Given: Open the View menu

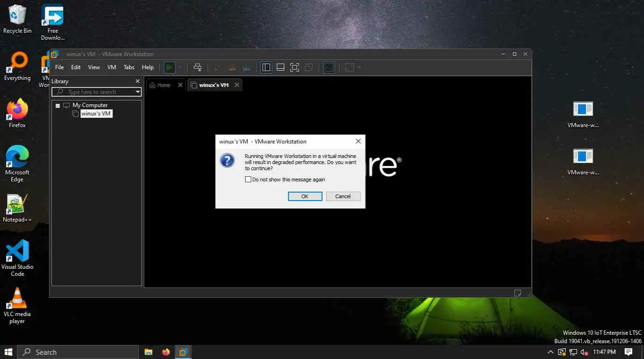Looking at the screenshot, I should tap(94, 67).
